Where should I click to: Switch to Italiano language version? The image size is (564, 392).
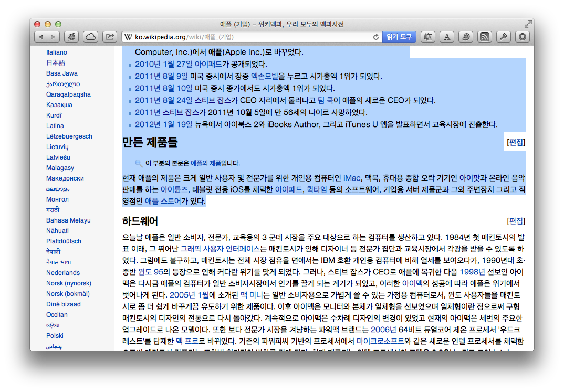[x=57, y=52]
